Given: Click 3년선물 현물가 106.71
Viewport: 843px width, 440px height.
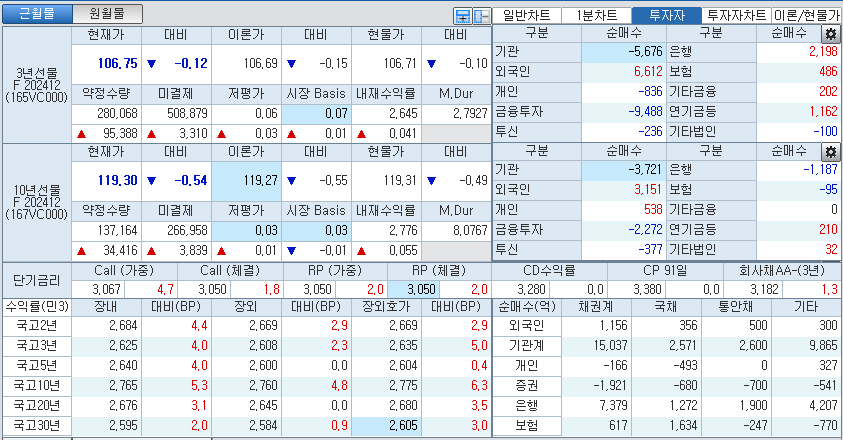Looking at the screenshot, I should coord(386,63).
